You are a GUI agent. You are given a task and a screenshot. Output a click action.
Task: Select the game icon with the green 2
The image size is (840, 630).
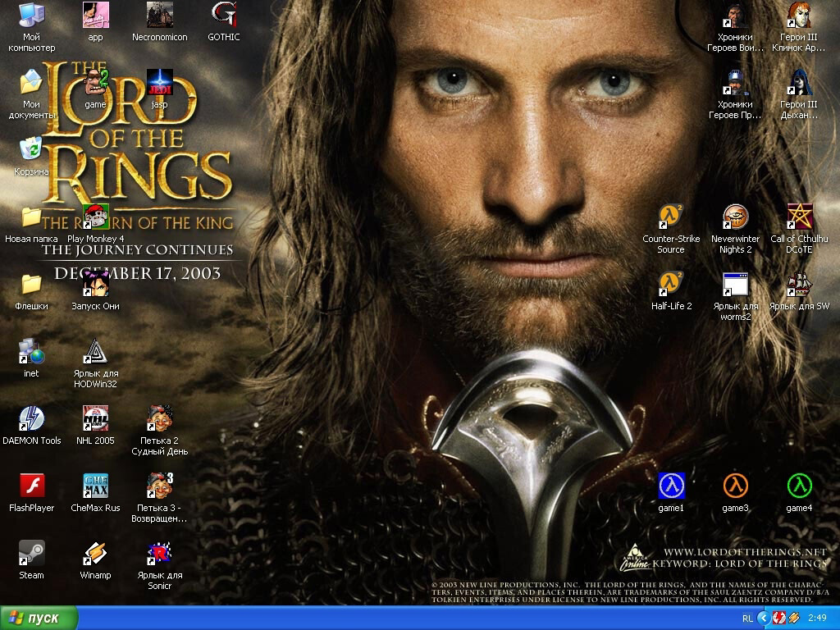[x=95, y=82]
